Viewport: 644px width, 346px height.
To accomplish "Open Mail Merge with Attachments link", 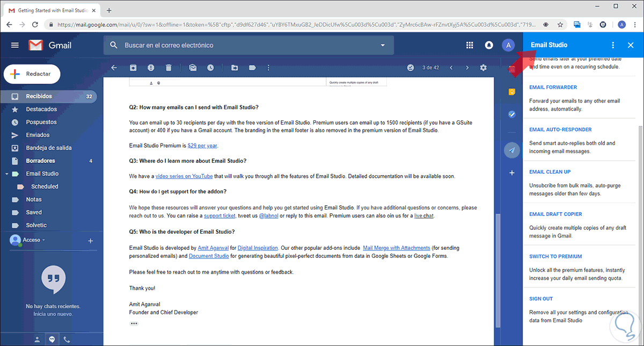I will [x=397, y=248].
